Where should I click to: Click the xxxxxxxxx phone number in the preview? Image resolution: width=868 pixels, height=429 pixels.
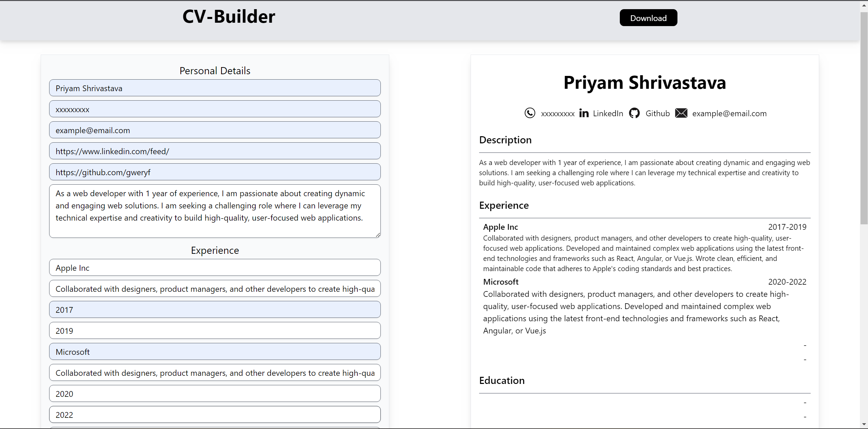click(558, 114)
